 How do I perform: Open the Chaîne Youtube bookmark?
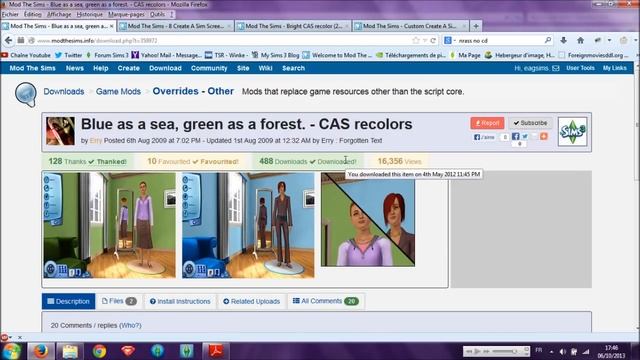click(26, 55)
